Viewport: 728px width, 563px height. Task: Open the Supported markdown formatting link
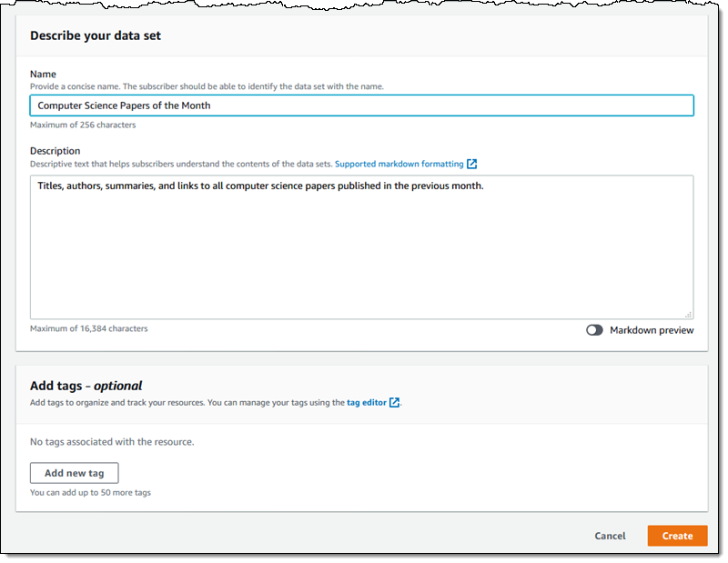point(399,165)
